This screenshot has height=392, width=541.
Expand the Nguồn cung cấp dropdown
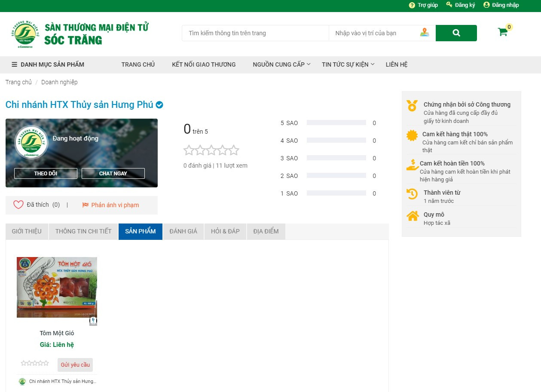(281, 64)
